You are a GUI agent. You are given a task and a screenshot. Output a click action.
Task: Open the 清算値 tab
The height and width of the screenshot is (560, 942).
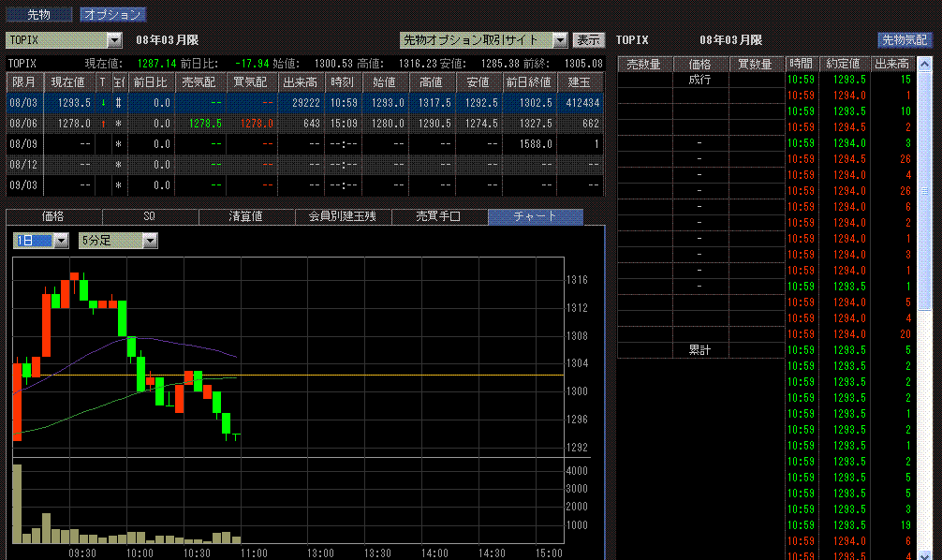246,216
